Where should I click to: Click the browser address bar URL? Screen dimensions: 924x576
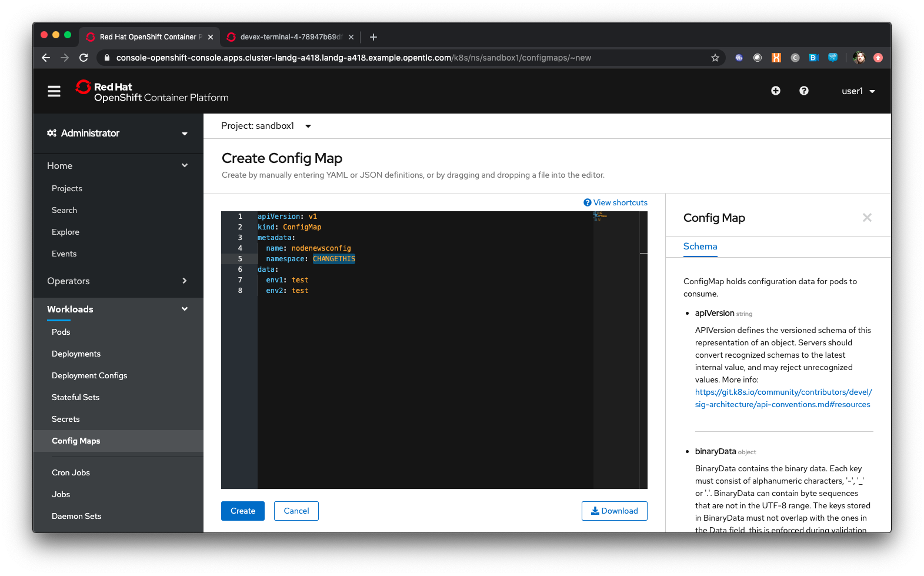pos(353,58)
